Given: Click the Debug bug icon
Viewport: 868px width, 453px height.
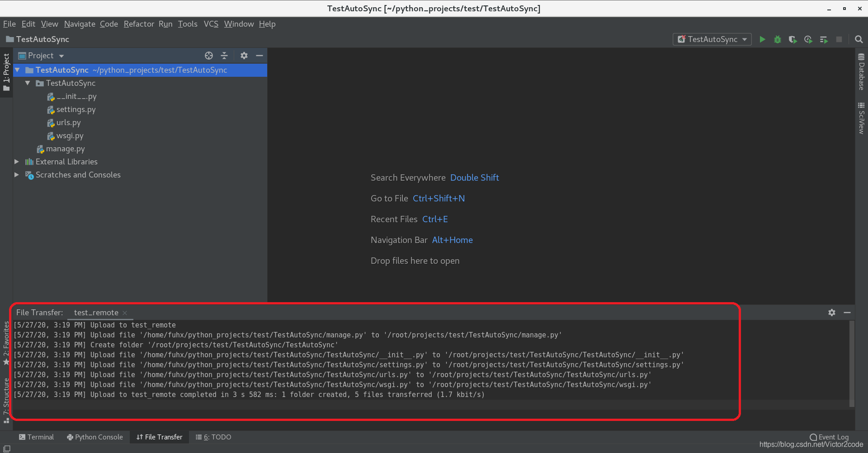Looking at the screenshot, I should (778, 39).
